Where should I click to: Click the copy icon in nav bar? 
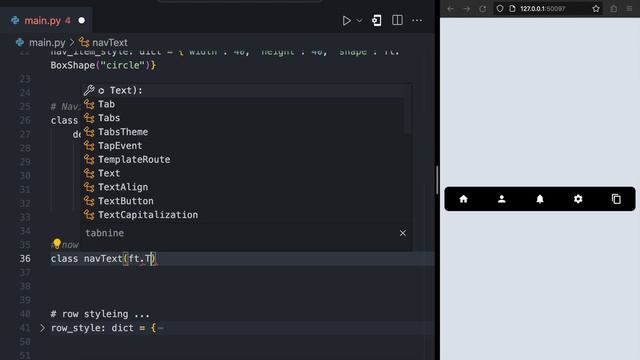[x=616, y=199]
